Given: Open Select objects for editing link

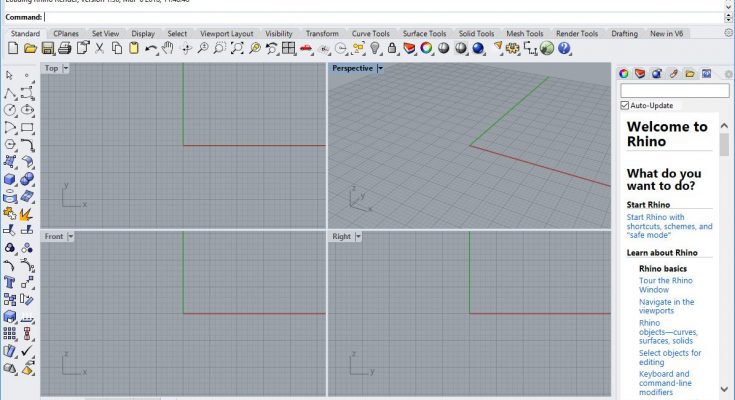Looking at the screenshot, I should 670,358.
